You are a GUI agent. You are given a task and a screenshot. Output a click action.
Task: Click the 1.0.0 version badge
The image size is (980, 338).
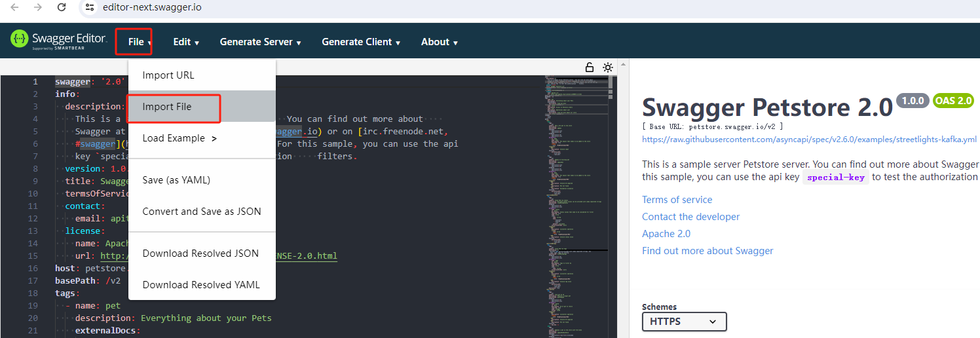click(x=912, y=101)
